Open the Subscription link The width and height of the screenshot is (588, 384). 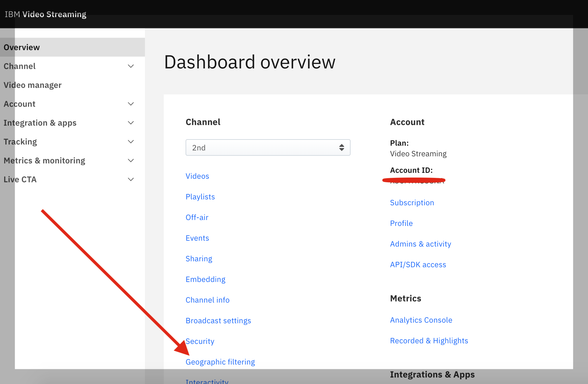point(412,203)
